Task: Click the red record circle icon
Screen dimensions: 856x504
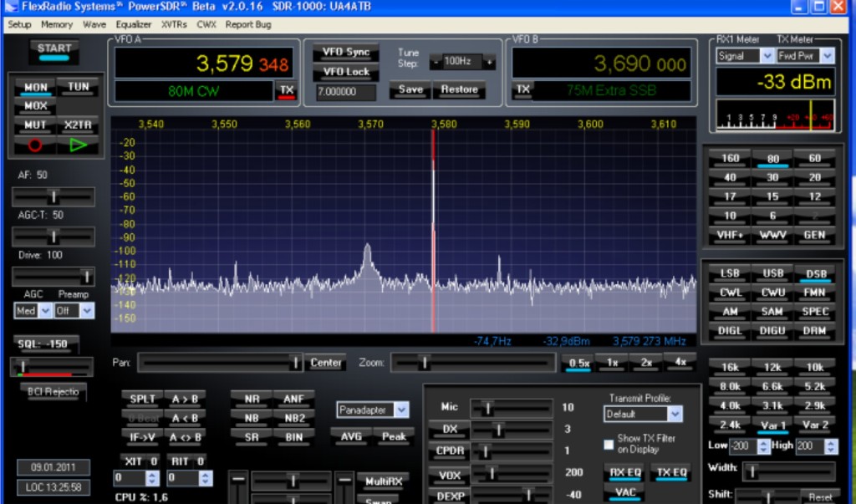Action: click(35, 145)
